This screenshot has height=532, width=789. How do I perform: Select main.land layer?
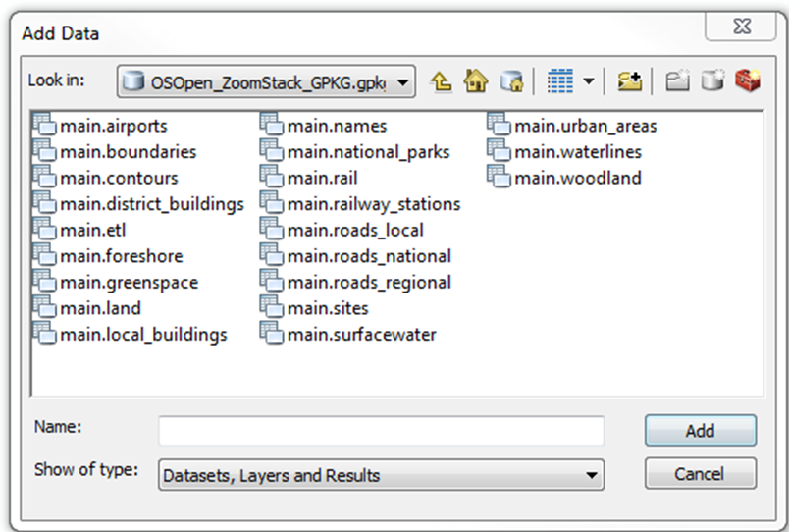tap(87, 308)
